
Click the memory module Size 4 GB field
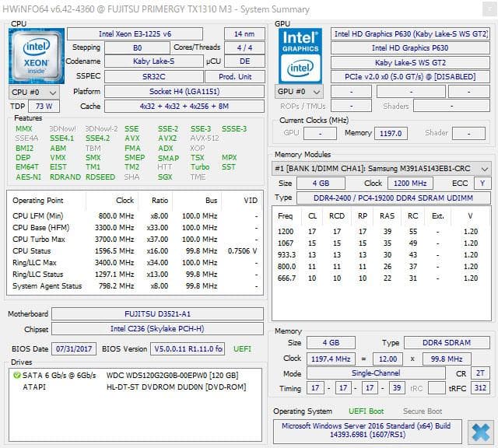click(x=321, y=184)
